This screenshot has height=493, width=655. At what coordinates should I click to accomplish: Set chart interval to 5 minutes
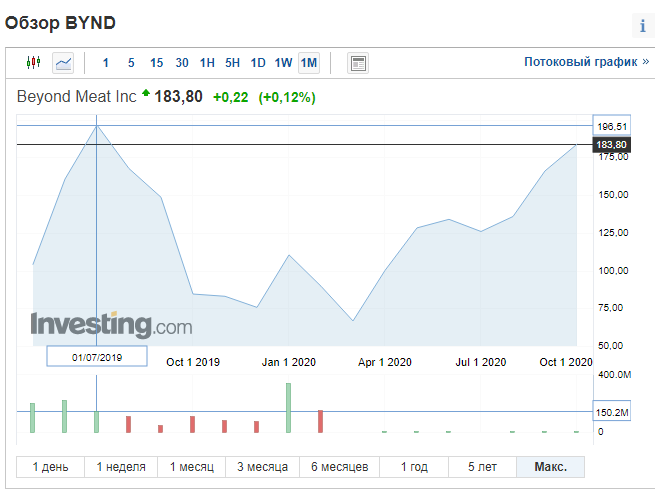(131, 63)
